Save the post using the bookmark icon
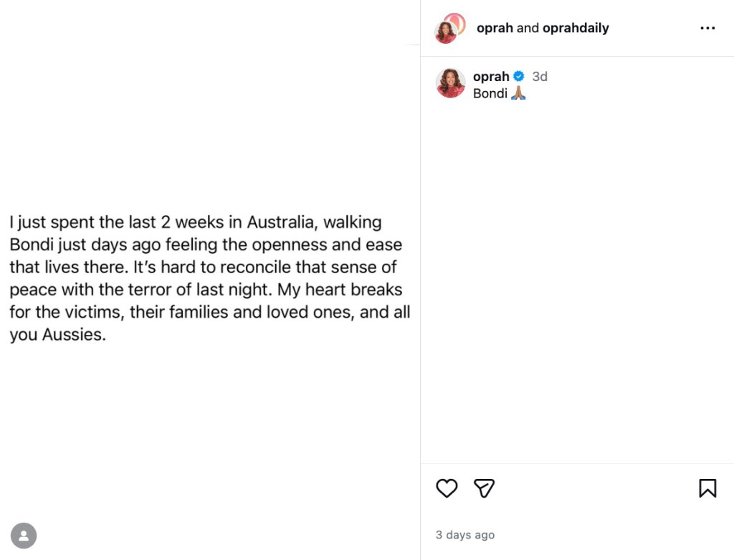 pos(707,488)
